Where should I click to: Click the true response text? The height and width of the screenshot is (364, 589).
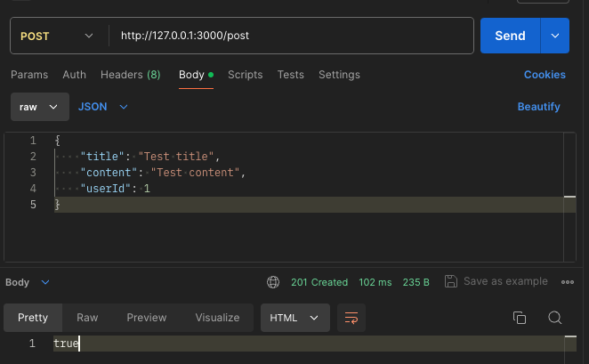(66, 344)
